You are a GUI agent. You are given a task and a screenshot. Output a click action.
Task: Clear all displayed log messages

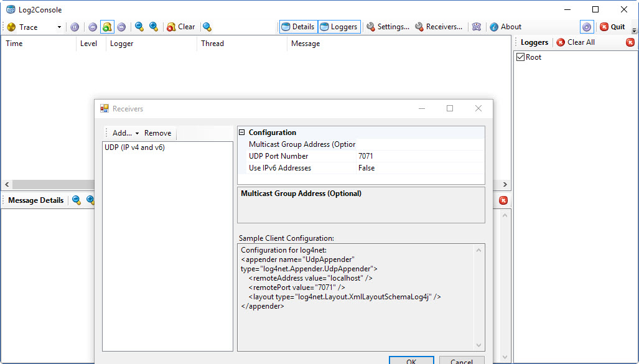180,27
